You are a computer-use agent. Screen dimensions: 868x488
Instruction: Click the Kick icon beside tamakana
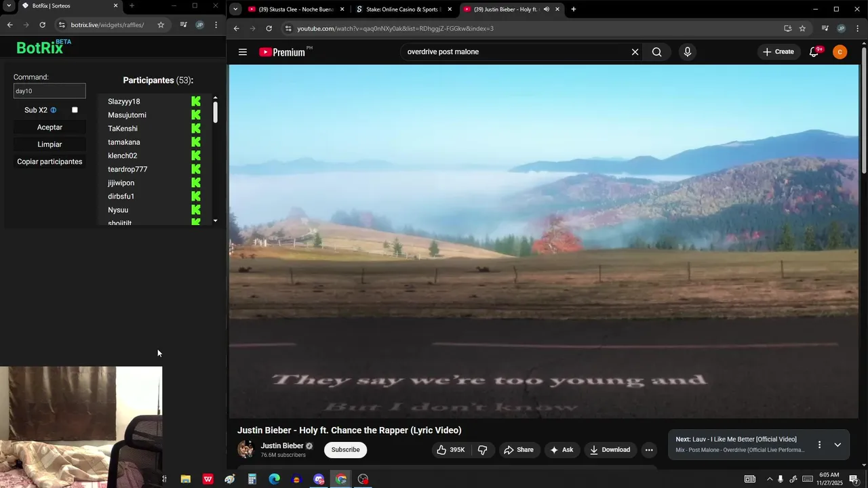196,142
